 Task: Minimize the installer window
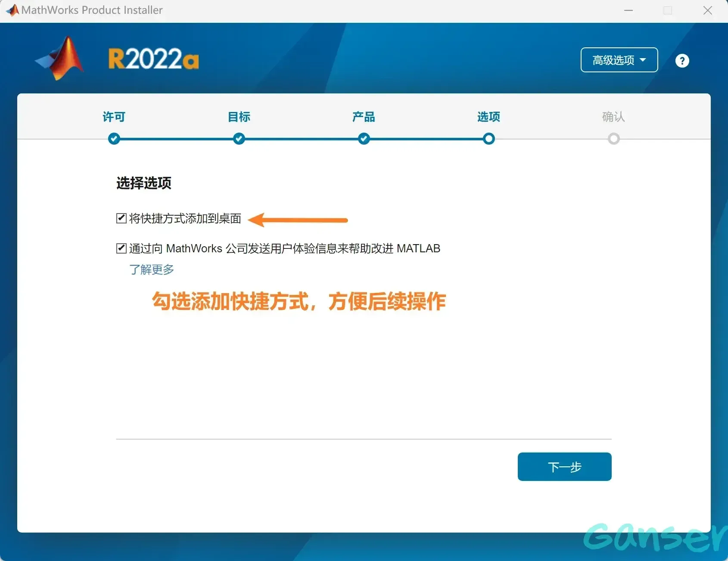[628, 10]
